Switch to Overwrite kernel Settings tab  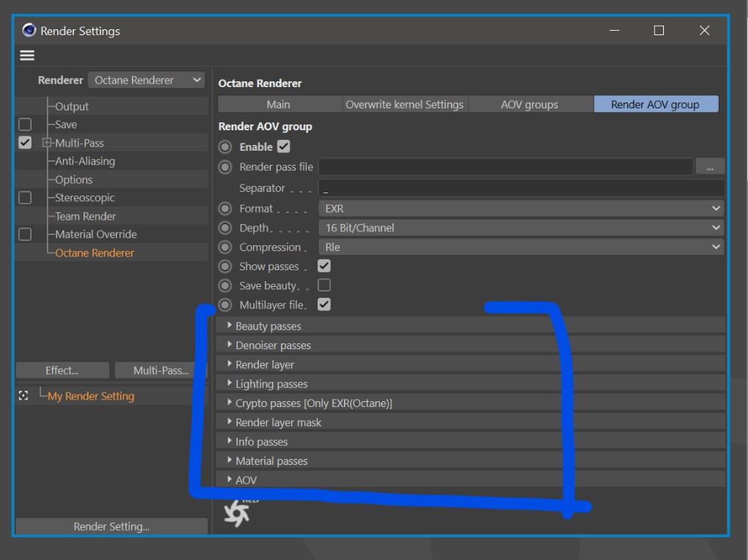pos(405,105)
